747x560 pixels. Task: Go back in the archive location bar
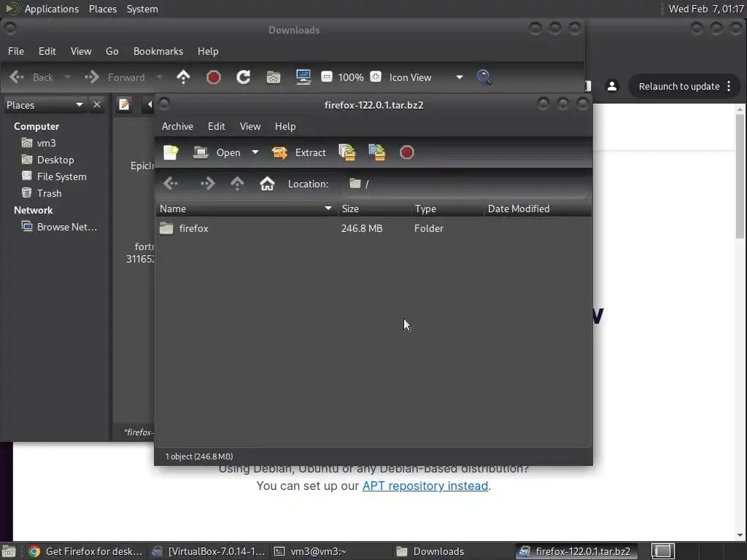pos(171,183)
